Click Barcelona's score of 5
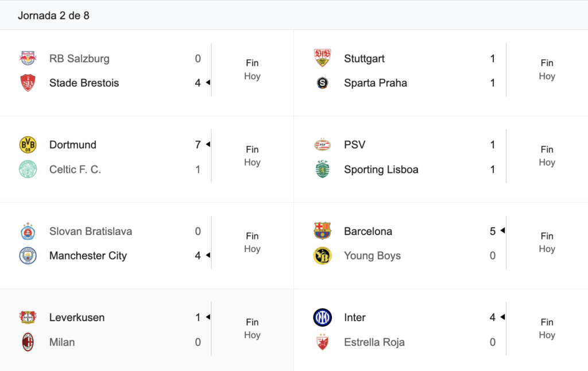588x371 pixels. (492, 231)
